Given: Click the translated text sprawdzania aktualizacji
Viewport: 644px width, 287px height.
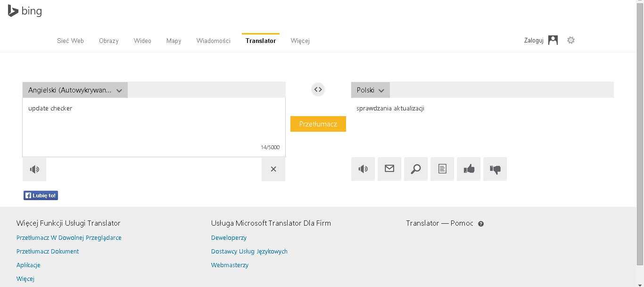Looking at the screenshot, I should click(x=390, y=109).
